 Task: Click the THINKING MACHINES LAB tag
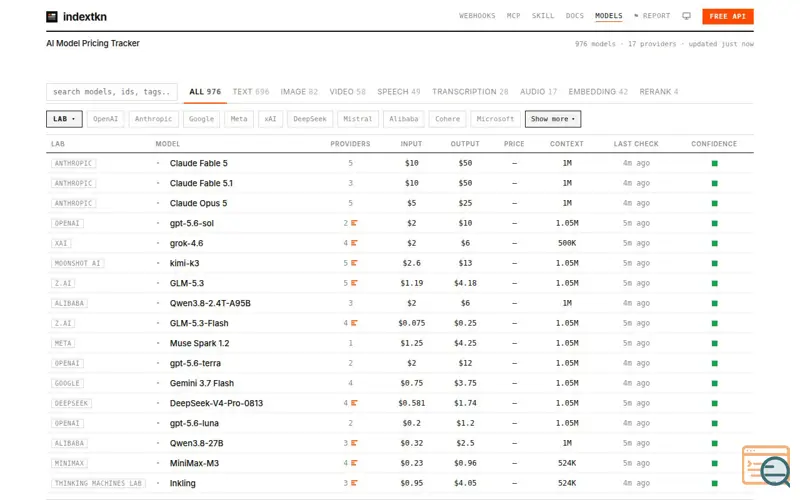(x=98, y=483)
